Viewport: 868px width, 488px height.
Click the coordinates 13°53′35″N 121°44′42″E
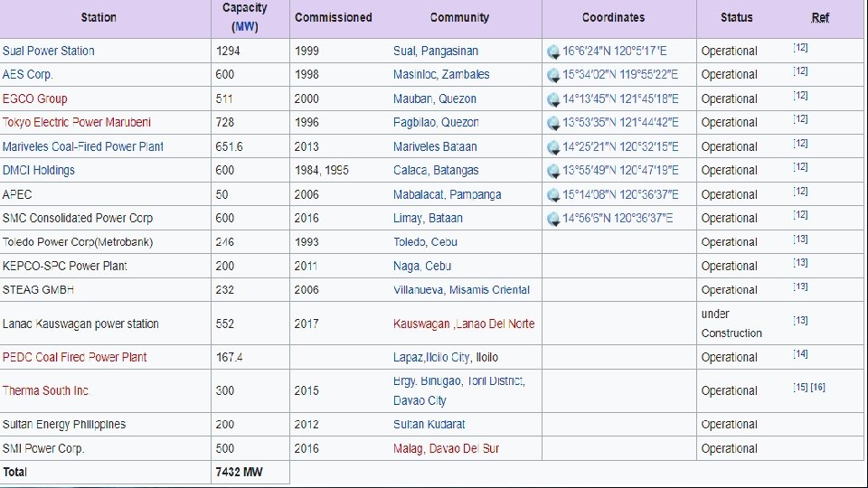pos(620,122)
